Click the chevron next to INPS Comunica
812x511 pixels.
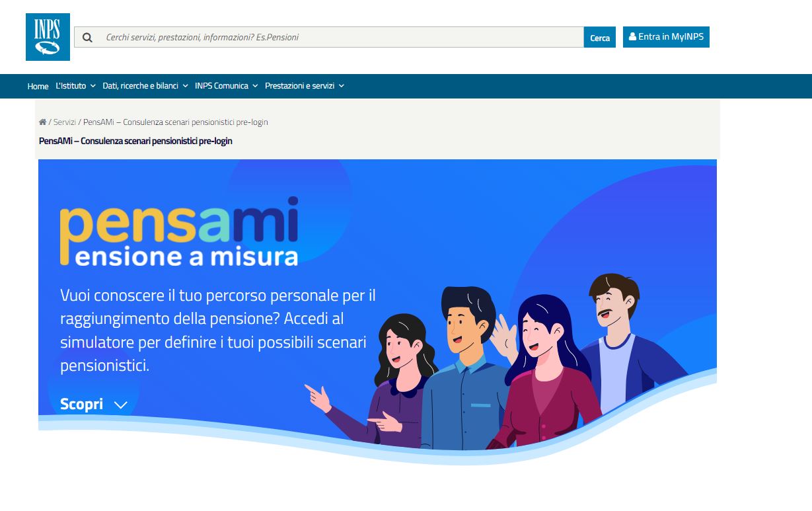point(255,86)
